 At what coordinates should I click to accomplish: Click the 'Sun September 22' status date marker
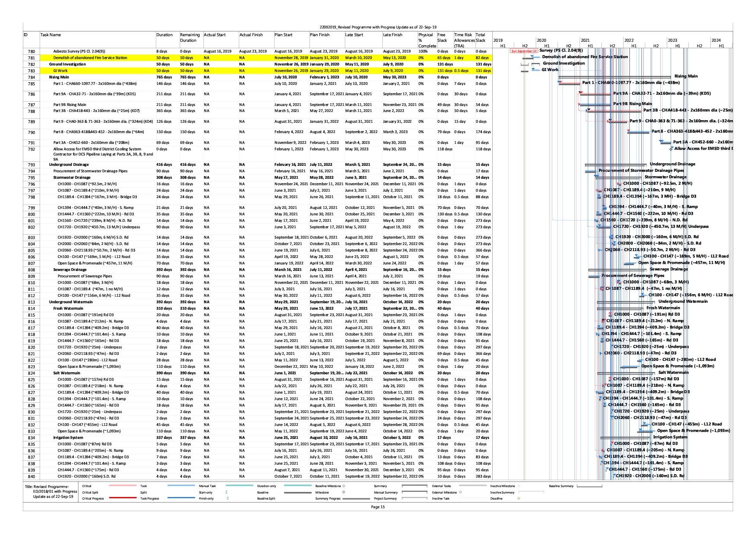(524, 51)
